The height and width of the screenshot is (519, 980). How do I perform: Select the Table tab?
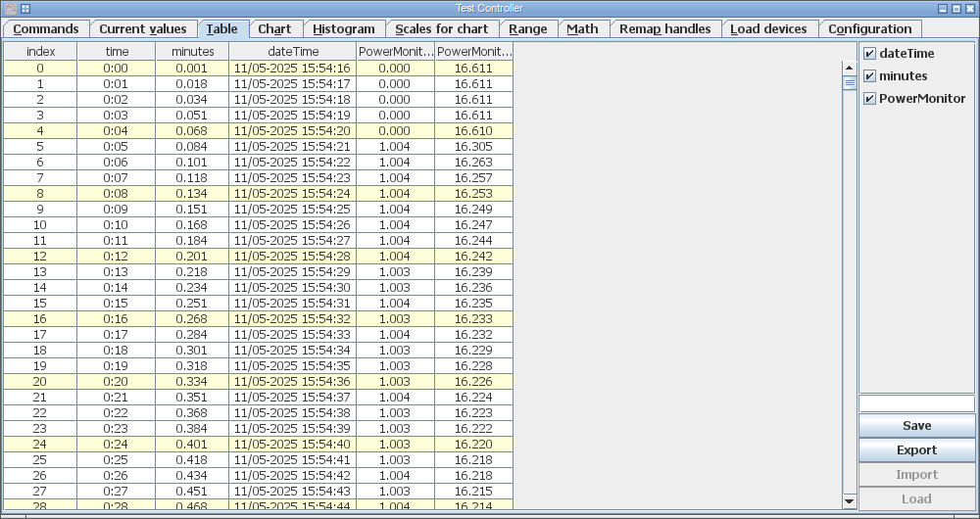pos(222,29)
